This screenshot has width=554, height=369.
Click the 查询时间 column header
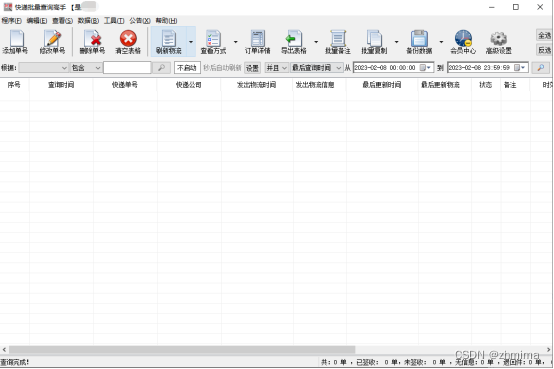click(61, 85)
